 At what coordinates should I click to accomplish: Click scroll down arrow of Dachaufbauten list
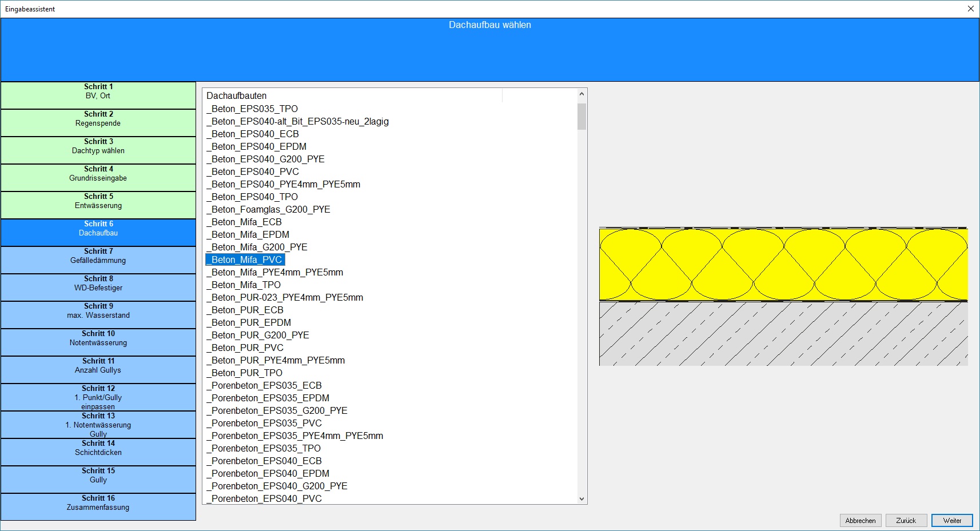(x=581, y=498)
